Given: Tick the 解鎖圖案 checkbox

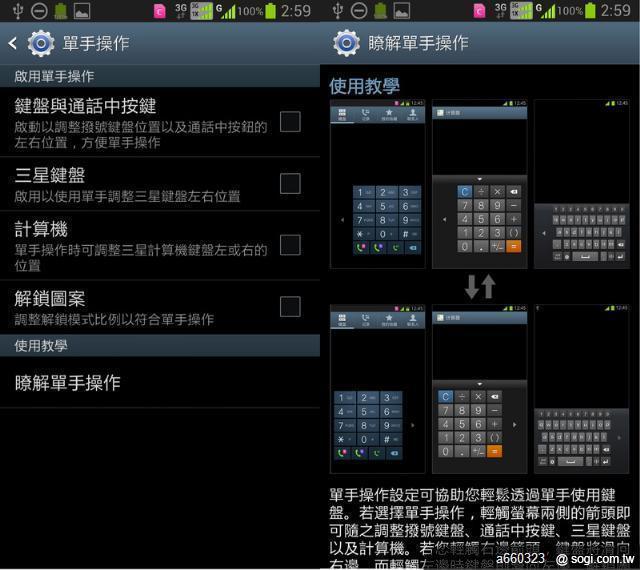Looking at the screenshot, I should [290, 307].
